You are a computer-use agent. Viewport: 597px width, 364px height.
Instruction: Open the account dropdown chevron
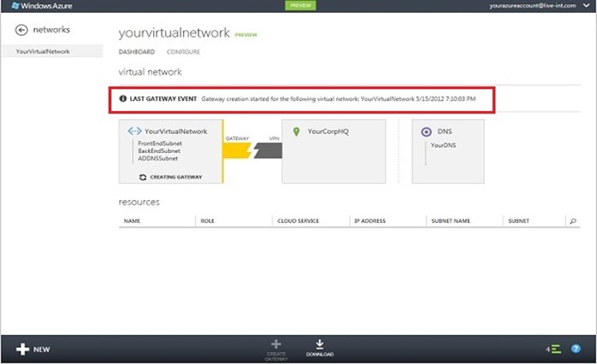(x=587, y=6)
